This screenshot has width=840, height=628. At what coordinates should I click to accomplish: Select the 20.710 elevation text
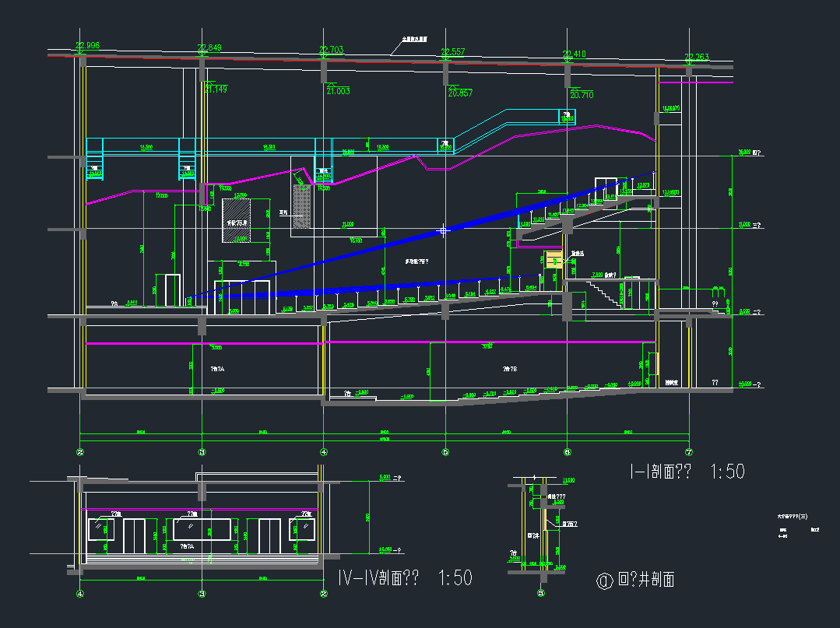[x=582, y=95]
